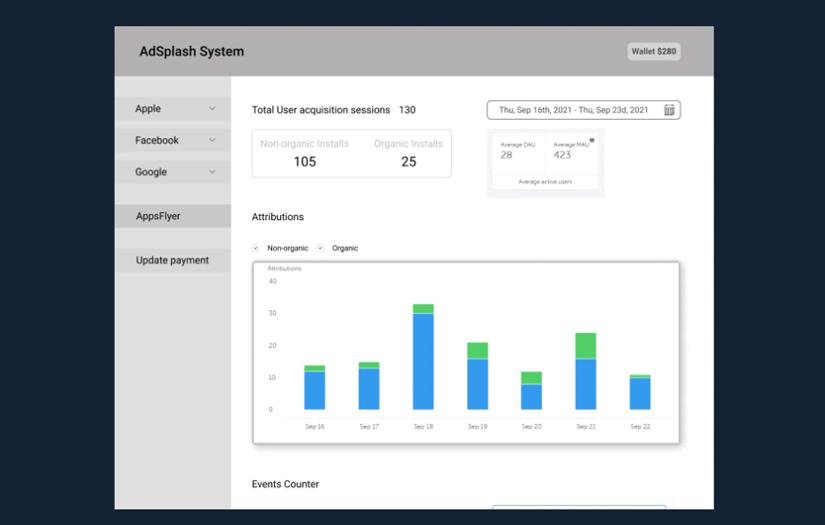
Task: Select the Organic Installs 25 value
Action: point(408,161)
